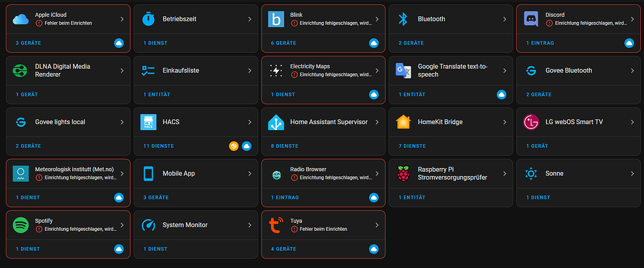Viewport: 644px width, 268px height.
Task: Click '3 Geräte' link under Mobile App
Action: [x=155, y=198]
